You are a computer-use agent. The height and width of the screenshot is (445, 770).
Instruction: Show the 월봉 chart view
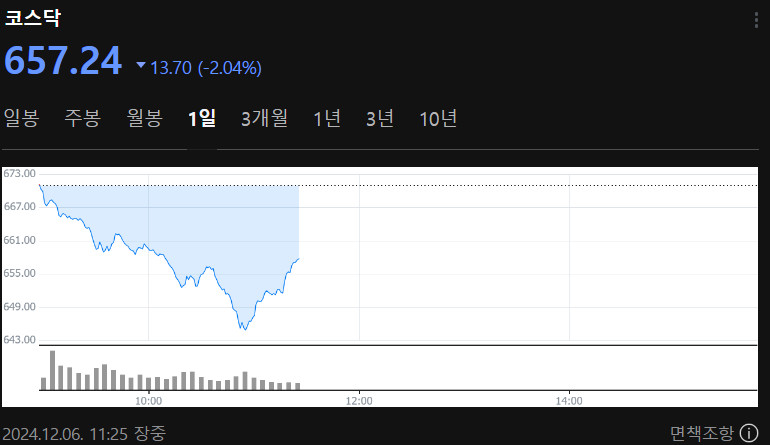[145, 119]
